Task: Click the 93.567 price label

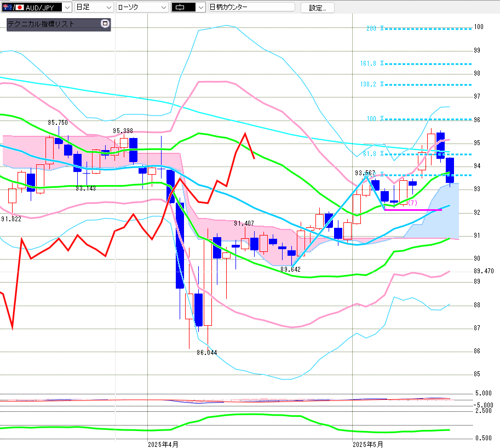Action: pyautogui.click(x=365, y=173)
